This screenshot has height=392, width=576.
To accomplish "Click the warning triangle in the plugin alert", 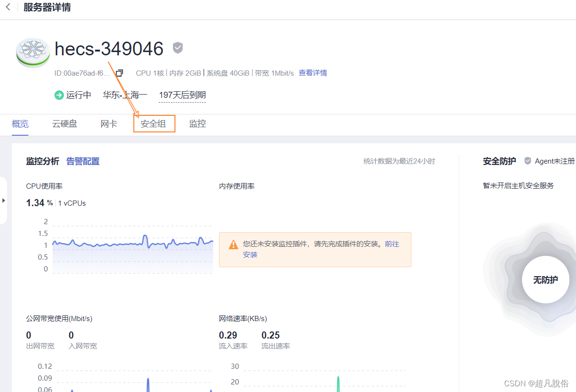I will click(x=233, y=244).
